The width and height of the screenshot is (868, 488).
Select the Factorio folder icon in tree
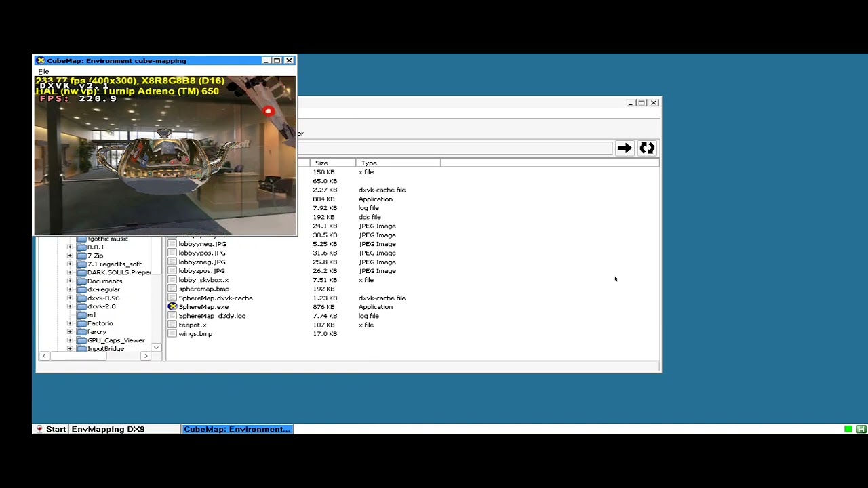[x=81, y=323]
